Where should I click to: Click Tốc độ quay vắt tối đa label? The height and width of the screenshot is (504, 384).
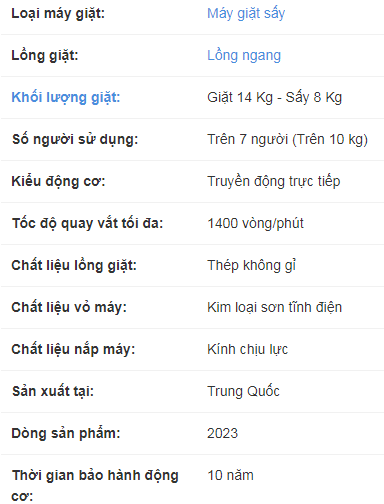(x=88, y=224)
